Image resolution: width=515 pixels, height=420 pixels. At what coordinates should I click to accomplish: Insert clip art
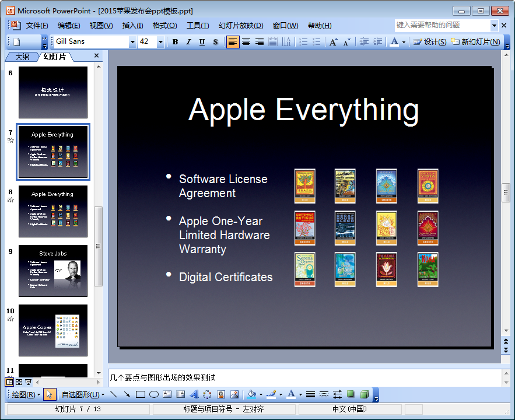point(221,394)
